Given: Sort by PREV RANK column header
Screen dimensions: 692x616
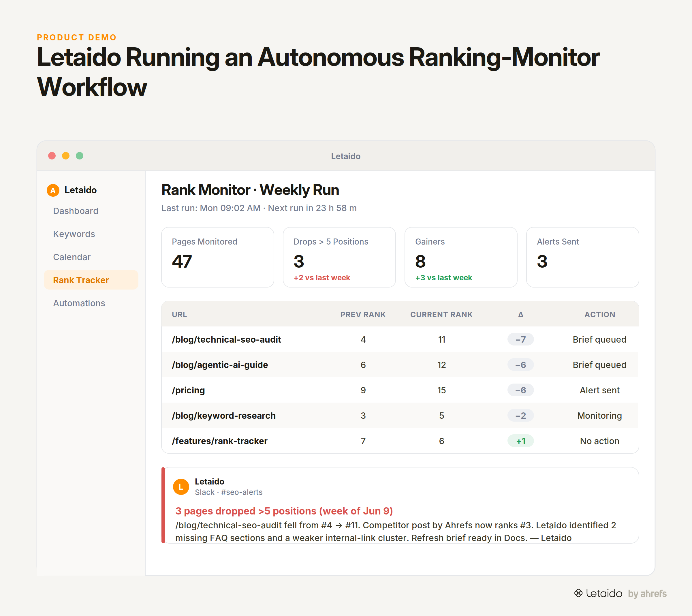Looking at the screenshot, I should pos(363,315).
